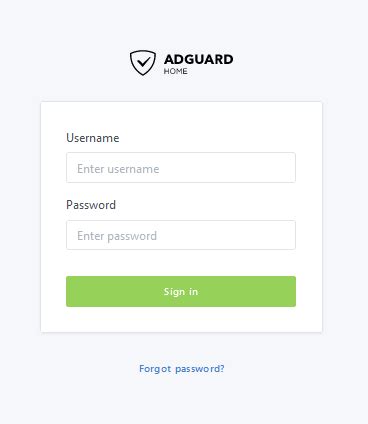368x424 pixels.
Task: Submit the login form with Sign in
Action: pos(181,291)
